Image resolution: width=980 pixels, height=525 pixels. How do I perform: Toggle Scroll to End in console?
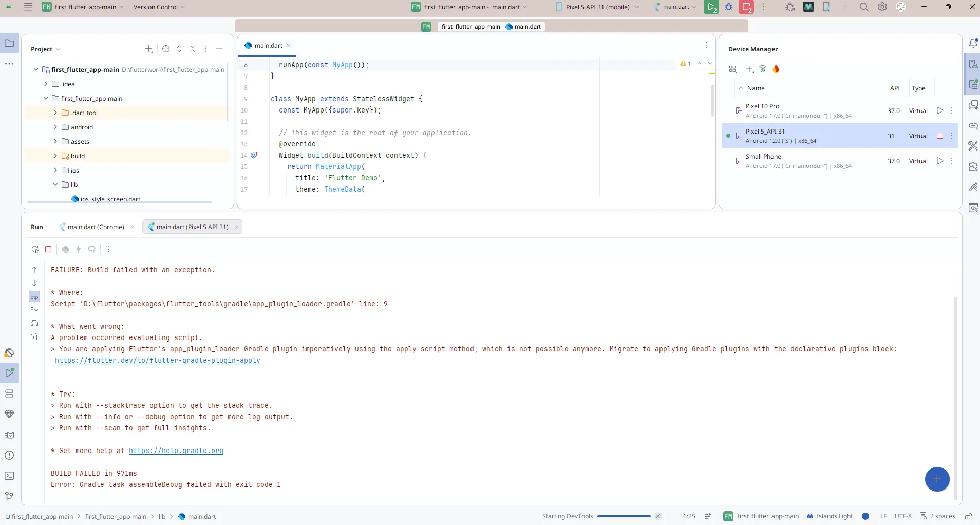pos(34,310)
